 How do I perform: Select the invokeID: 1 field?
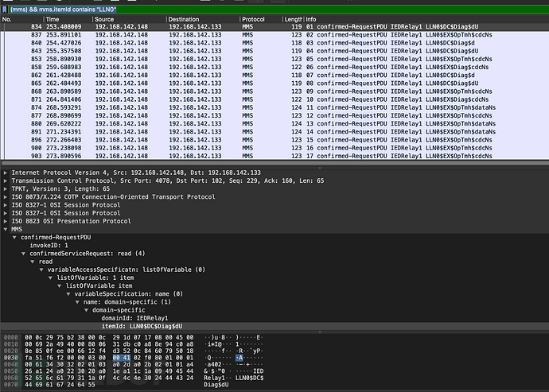click(49, 246)
